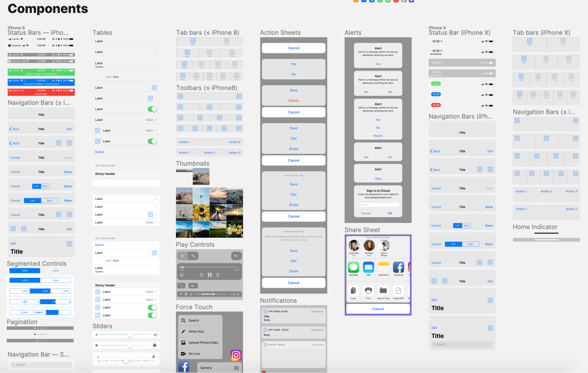Toggle the switch in the third Tables Label row under Sticky Header
This screenshot has width=588, height=373.
[x=152, y=307]
